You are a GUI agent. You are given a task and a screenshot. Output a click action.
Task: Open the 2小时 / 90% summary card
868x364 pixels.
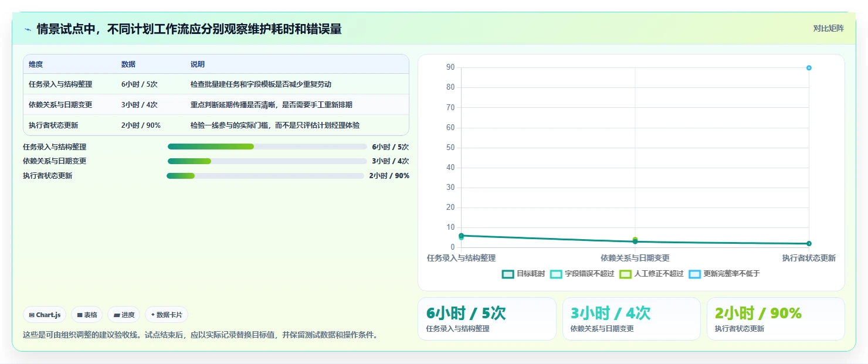click(x=776, y=319)
